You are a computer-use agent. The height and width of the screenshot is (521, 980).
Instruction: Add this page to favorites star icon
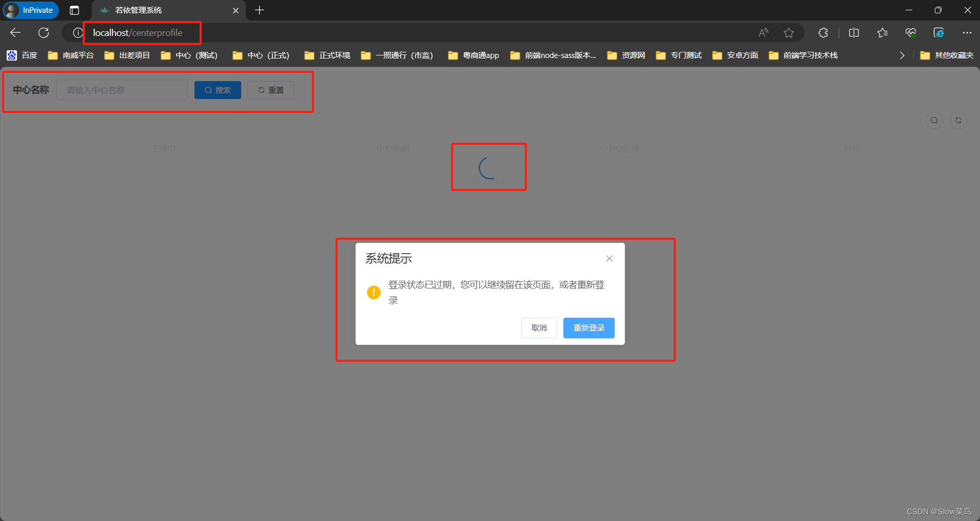pos(789,33)
